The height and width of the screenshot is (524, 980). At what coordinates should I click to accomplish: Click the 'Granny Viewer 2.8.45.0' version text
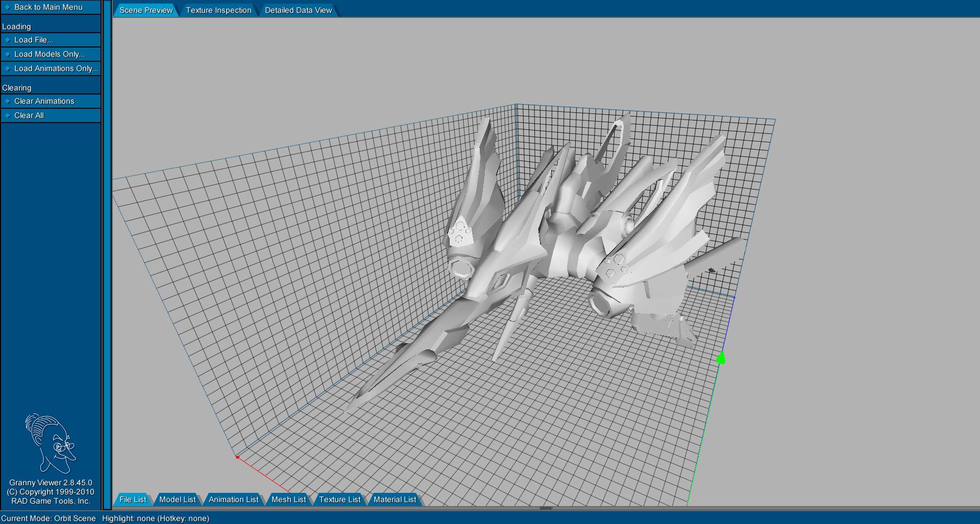[x=51, y=483]
